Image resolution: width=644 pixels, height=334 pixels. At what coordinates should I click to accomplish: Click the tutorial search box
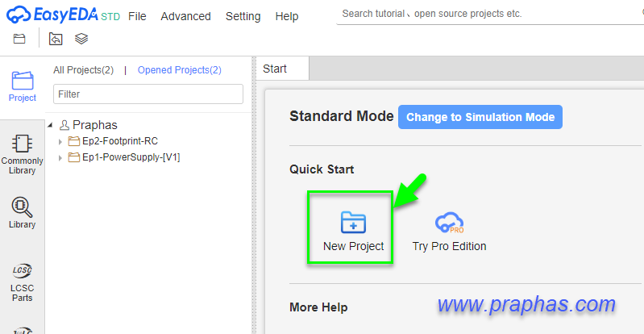pos(490,14)
